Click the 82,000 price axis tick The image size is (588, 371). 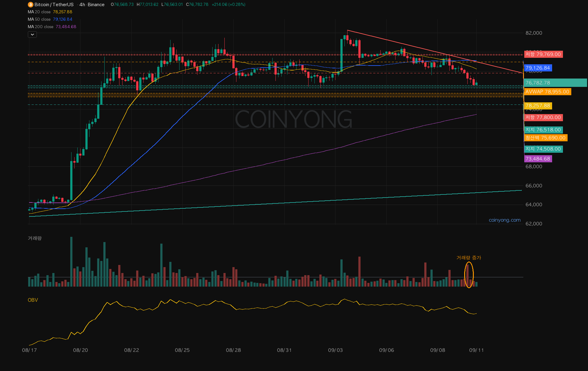point(534,33)
